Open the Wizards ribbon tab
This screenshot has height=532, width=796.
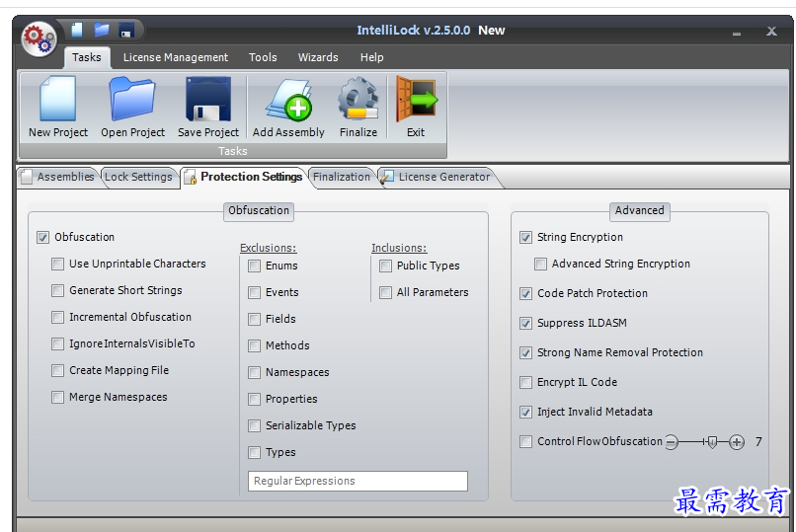tap(318, 57)
